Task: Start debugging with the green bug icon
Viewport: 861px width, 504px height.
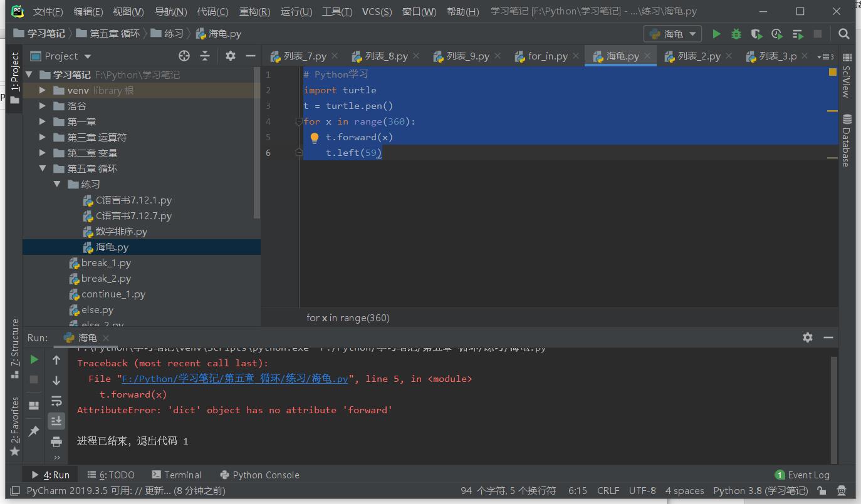Action: pyautogui.click(x=736, y=34)
